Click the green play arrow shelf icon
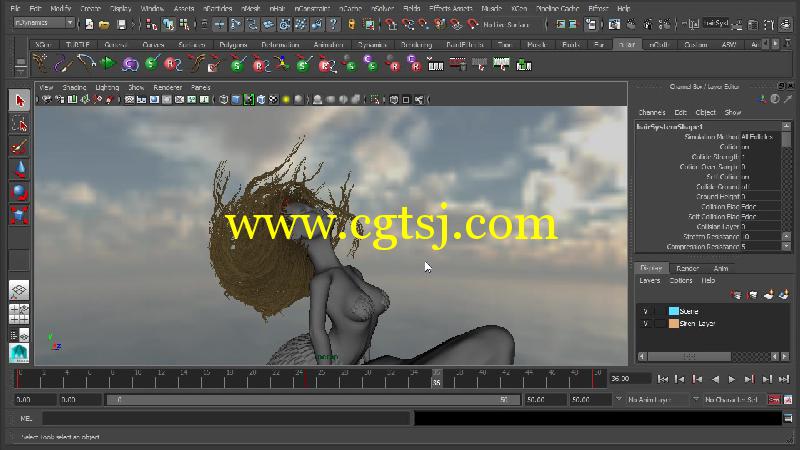Viewport: 800px width, 450px height. (x=107, y=64)
